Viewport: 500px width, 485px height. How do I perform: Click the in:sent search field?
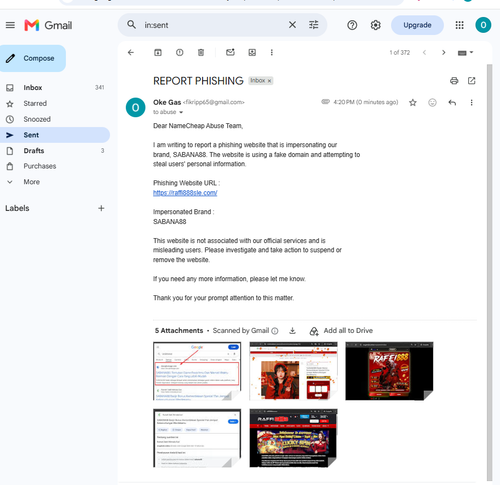pos(213,25)
